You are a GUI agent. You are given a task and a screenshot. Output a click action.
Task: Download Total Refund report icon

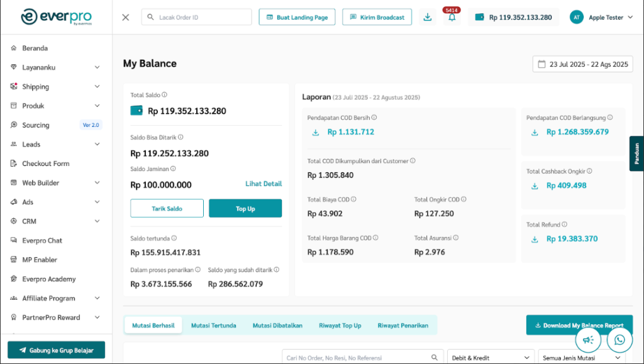click(x=535, y=239)
